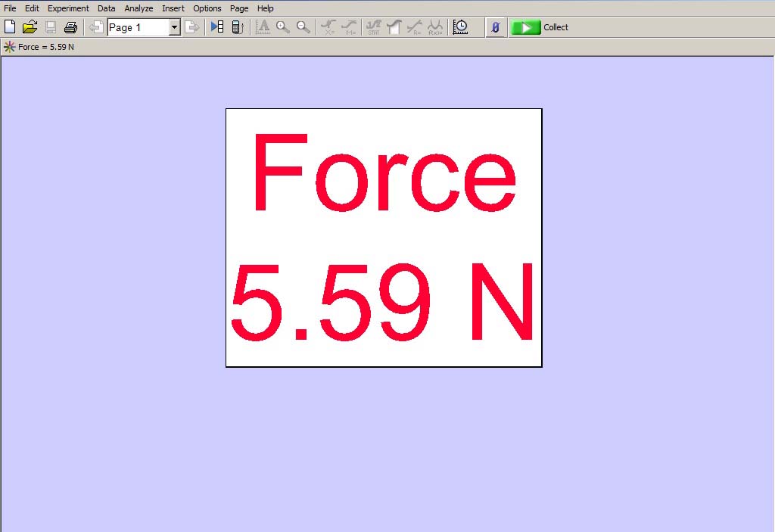The height and width of the screenshot is (532, 775).
Task: Activate the Examine (x=) tool
Action: pos(329,26)
